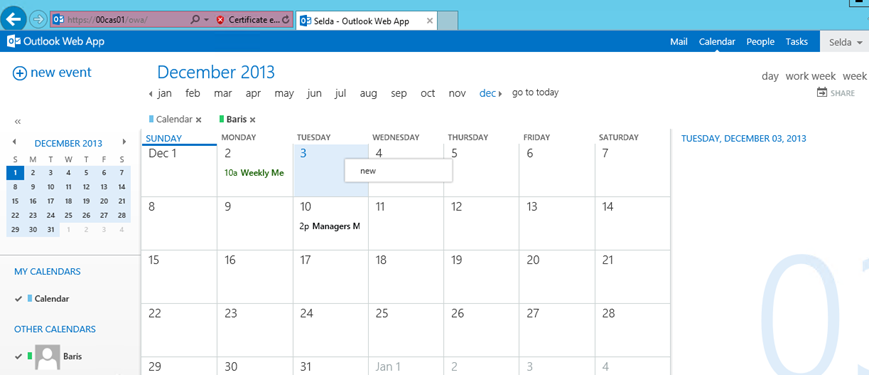Select Dec 1 cell in month grid
This screenshot has height=375, width=869.
pyautogui.click(x=179, y=171)
